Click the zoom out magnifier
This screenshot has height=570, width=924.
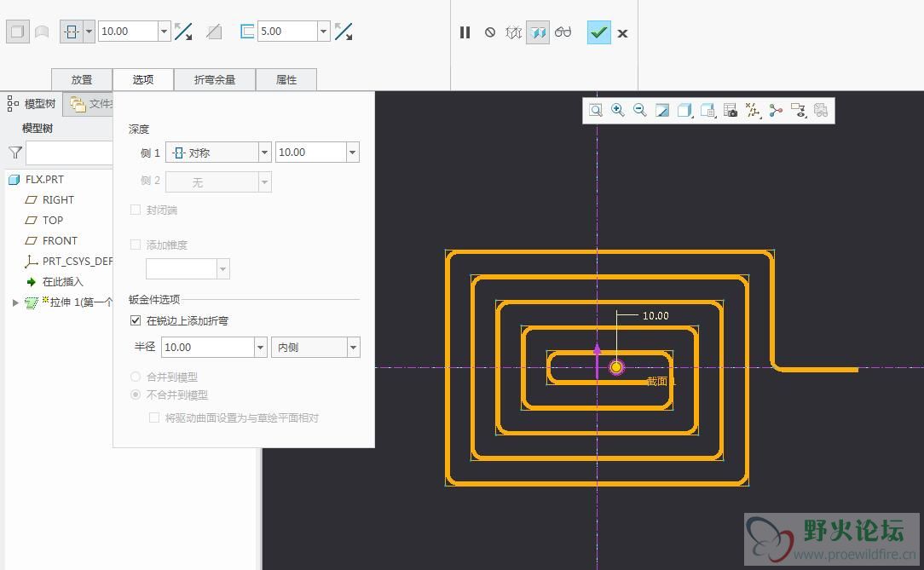coord(640,110)
